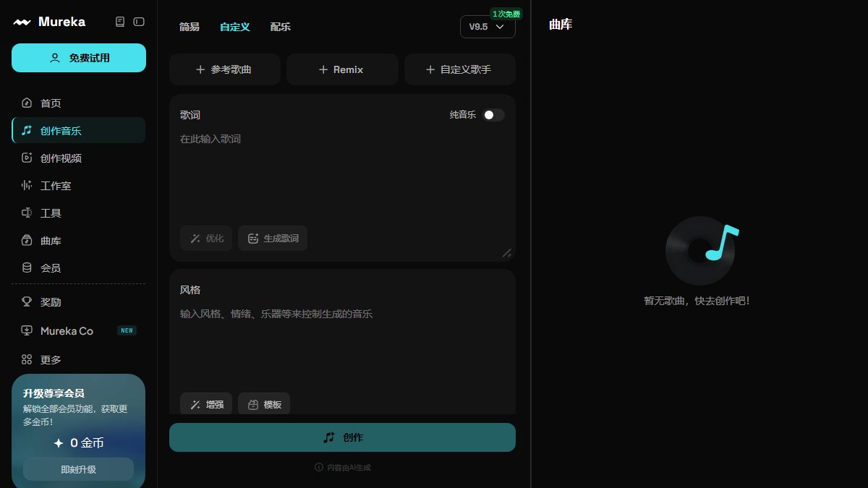Open the book guide icon in header

[120, 22]
